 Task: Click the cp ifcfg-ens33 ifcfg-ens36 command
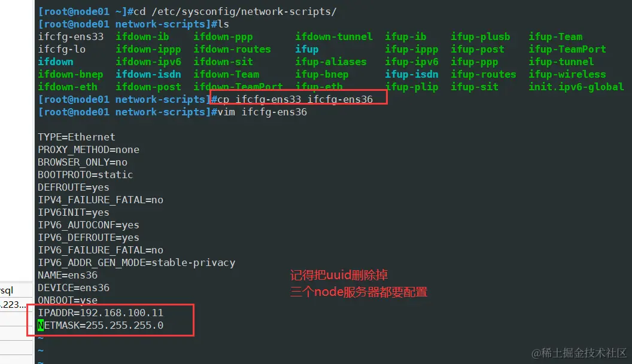[x=295, y=99]
